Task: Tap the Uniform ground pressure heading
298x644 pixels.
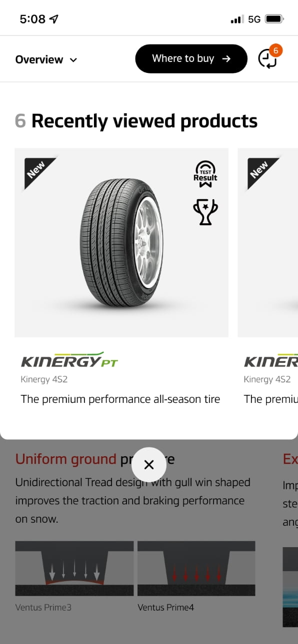Action: pos(95,459)
